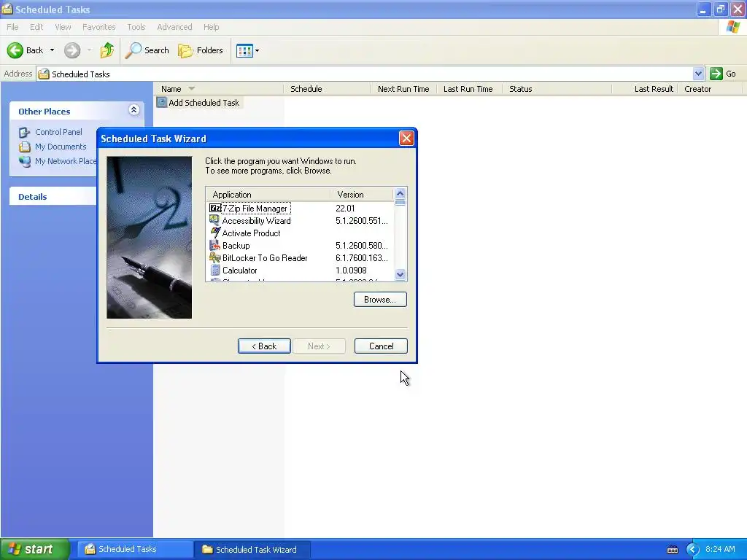Click the 8:24 AM clock
The width and height of the screenshot is (747, 560).
[720, 549]
